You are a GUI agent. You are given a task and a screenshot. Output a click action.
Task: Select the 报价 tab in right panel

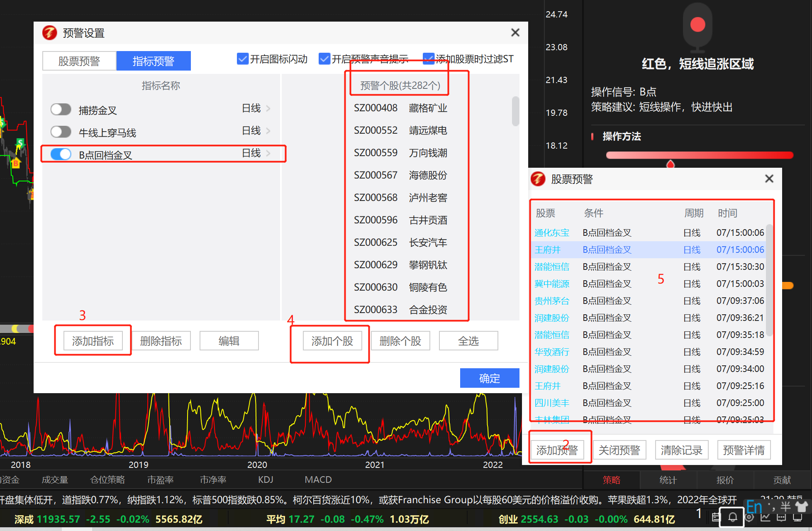pos(725,480)
